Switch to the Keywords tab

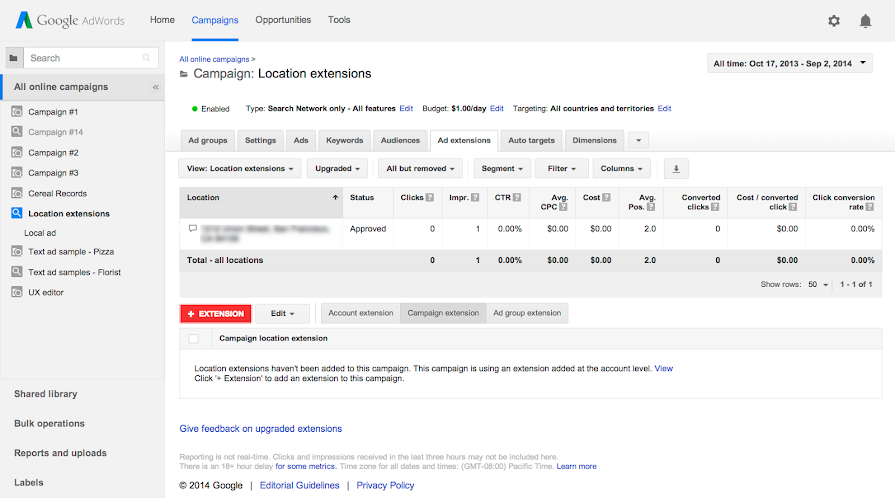tap(344, 141)
